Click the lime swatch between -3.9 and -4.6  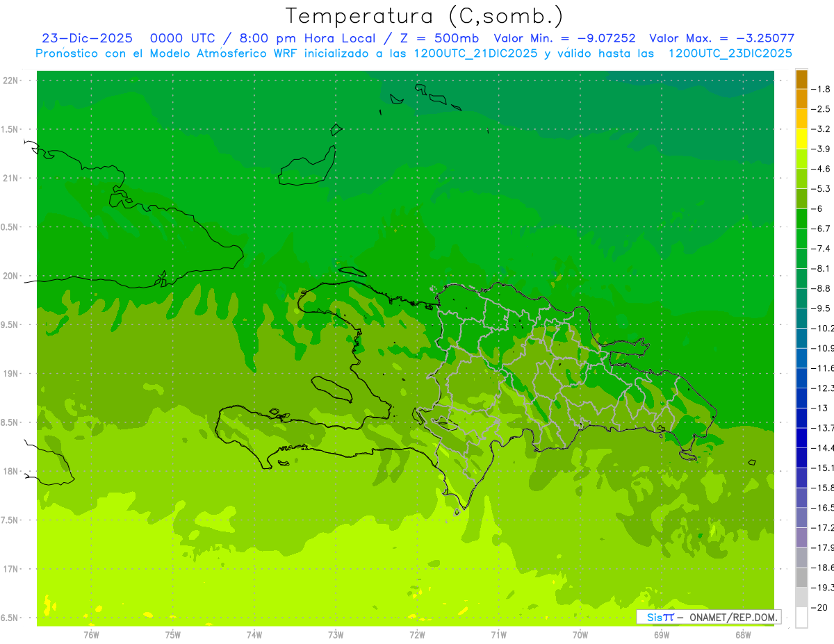(x=801, y=159)
